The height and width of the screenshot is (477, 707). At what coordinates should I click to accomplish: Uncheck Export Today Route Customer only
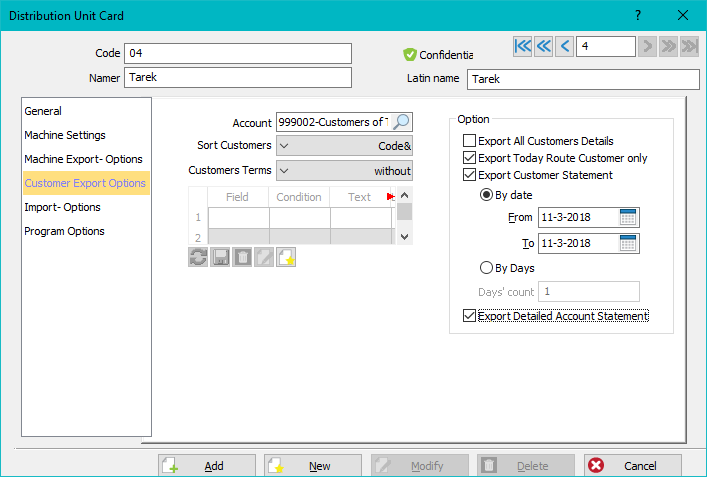coord(469,158)
